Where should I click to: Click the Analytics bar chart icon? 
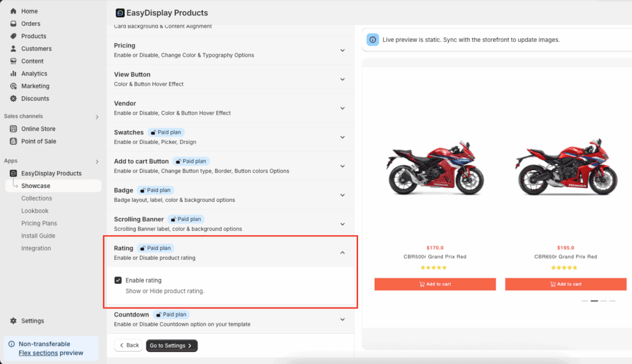(14, 73)
